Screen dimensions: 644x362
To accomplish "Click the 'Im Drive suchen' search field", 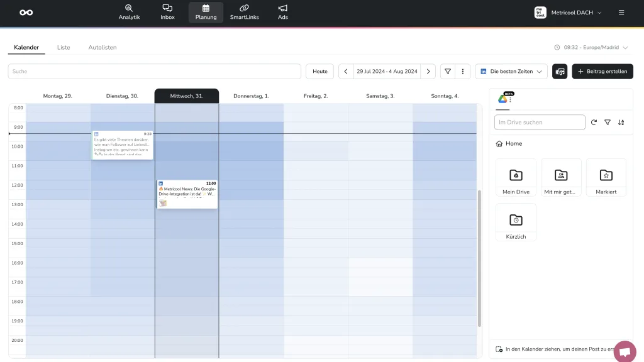I will tap(540, 123).
